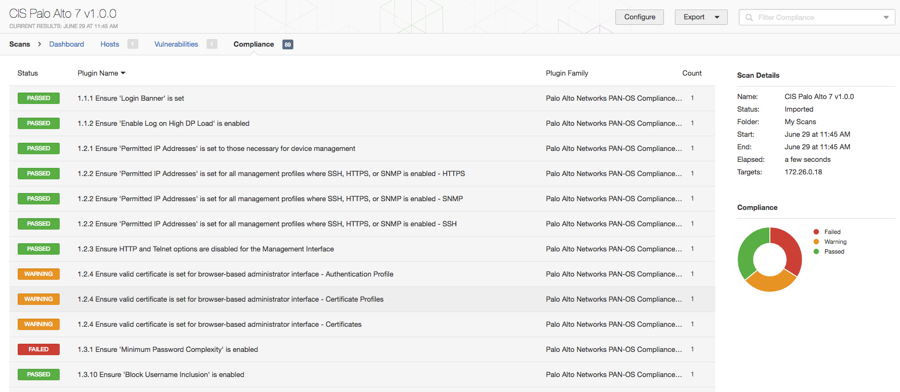Click the orange Warning legend dot
The width and height of the screenshot is (900, 392).
816,242
